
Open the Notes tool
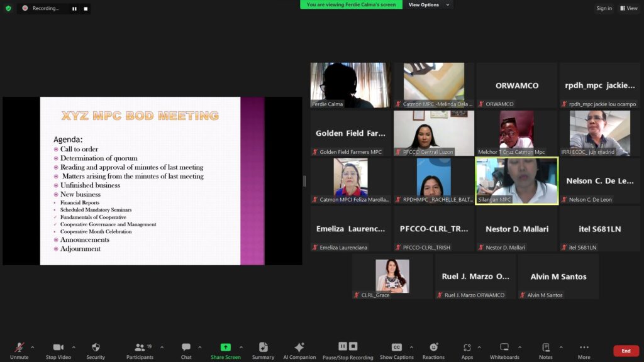click(x=546, y=351)
